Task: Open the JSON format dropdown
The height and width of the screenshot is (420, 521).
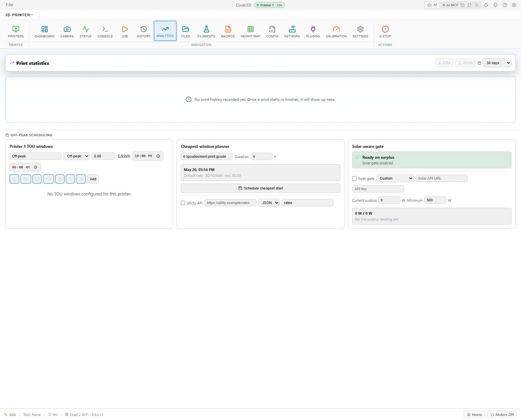Action: 269,203
